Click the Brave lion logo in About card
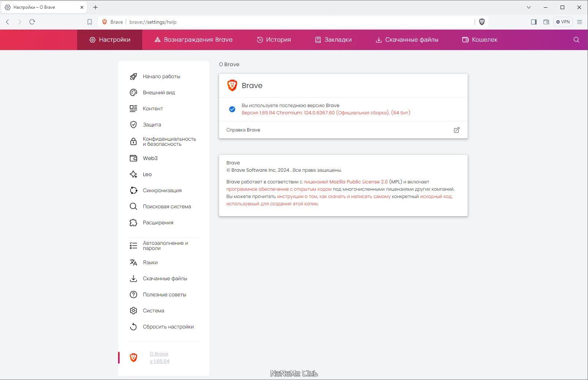 [232, 85]
